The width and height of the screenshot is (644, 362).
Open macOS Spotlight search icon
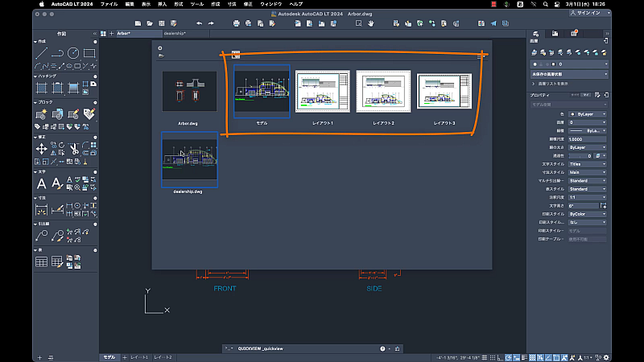pos(546,4)
